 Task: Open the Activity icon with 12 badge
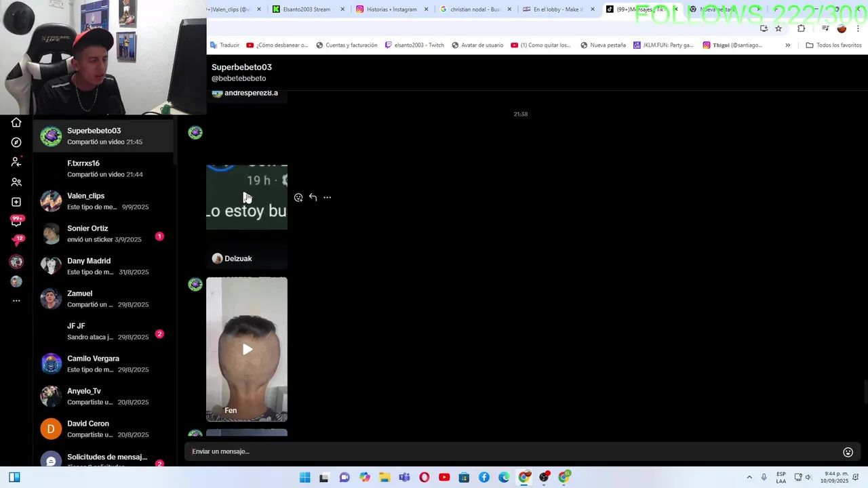(17, 241)
